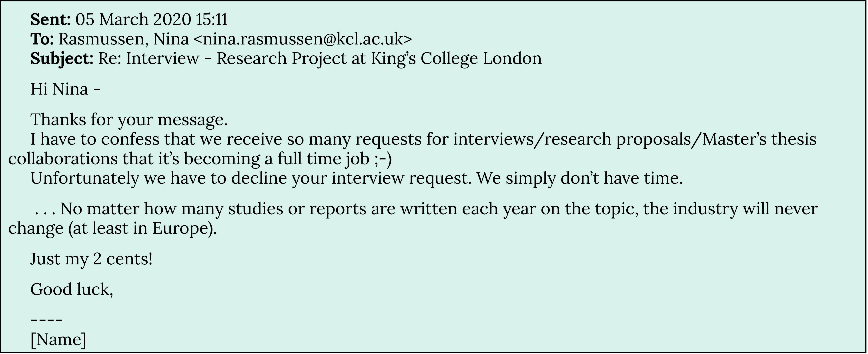Viewport: 868px width, 354px height.
Task: Click the [Name] signature placeholder
Action: [x=58, y=340]
